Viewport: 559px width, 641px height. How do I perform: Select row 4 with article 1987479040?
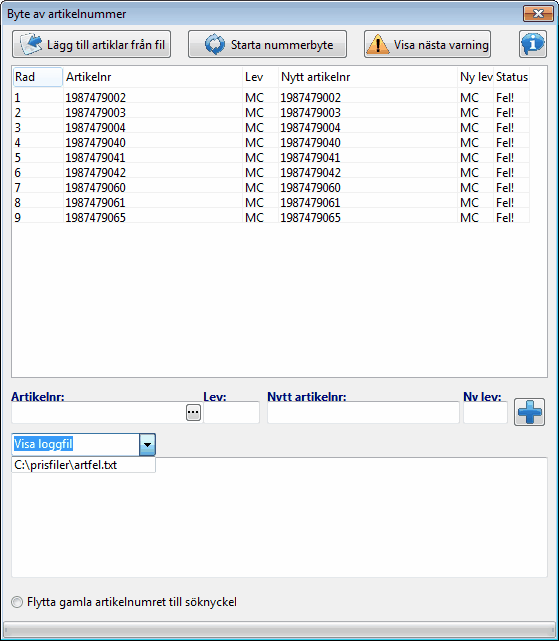point(271,143)
